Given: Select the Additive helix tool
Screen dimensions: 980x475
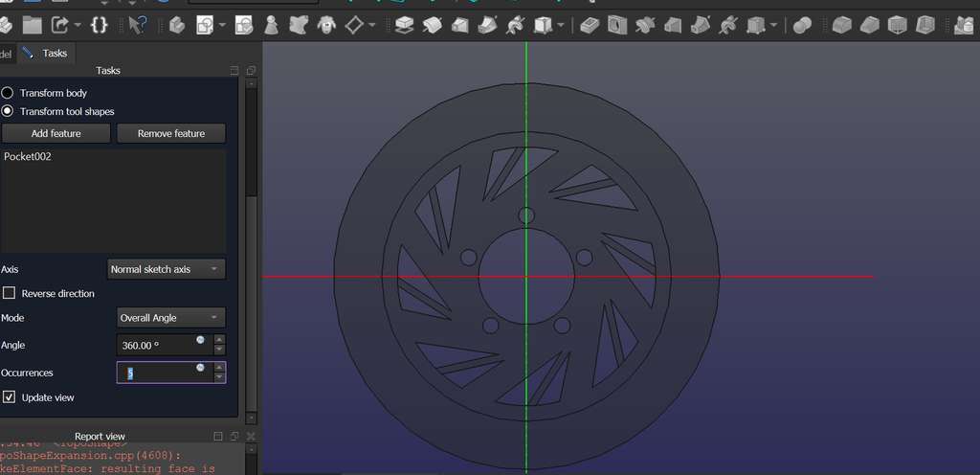Looking at the screenshot, I should (x=515, y=25).
